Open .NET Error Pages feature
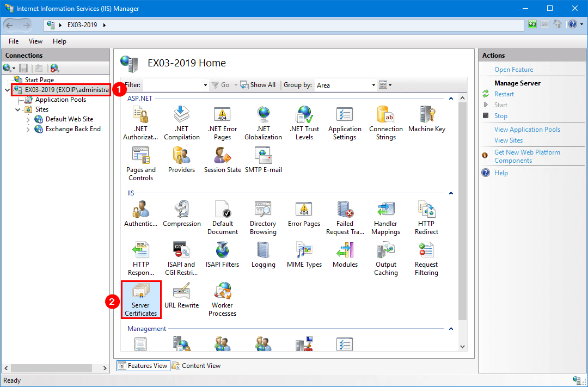The height and width of the screenshot is (387, 588). pos(222,123)
